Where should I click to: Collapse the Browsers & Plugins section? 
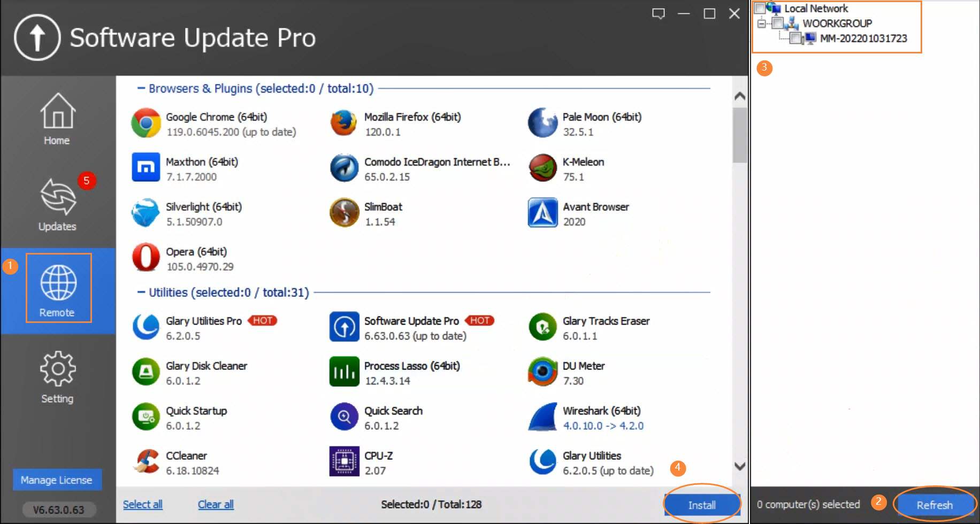coord(141,88)
